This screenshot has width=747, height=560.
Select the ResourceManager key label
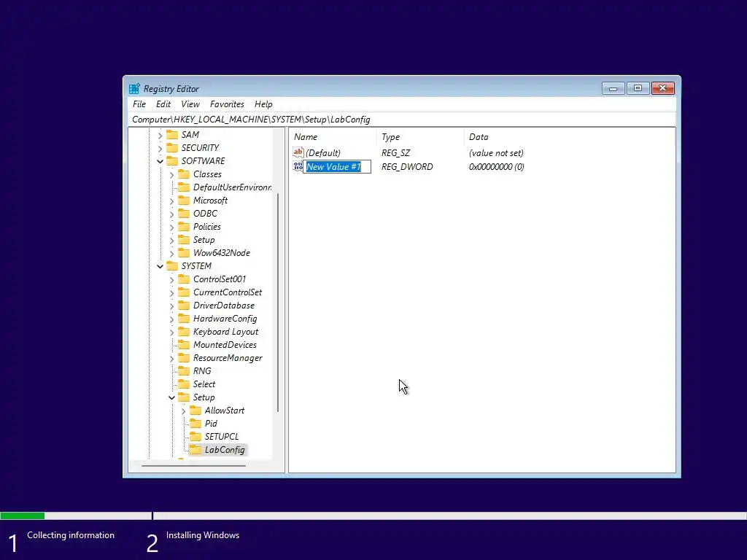[x=228, y=358]
